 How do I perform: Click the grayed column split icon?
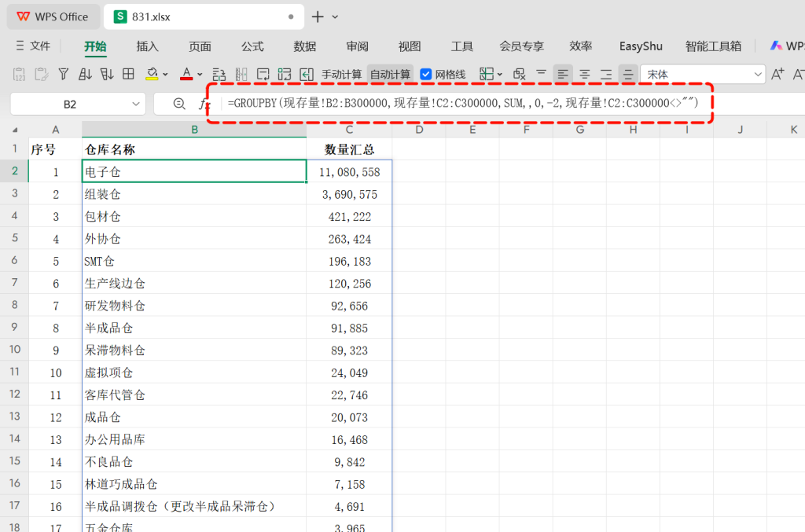coord(241,75)
